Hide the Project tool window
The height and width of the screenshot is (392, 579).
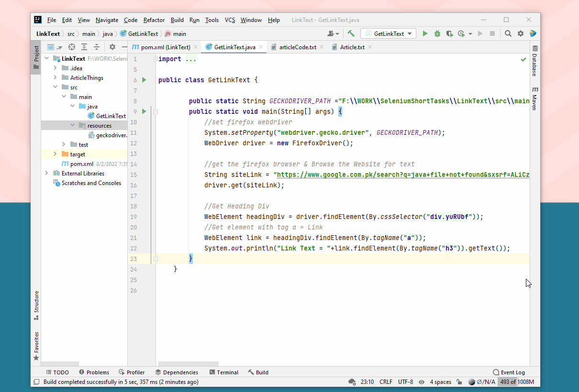click(x=124, y=47)
